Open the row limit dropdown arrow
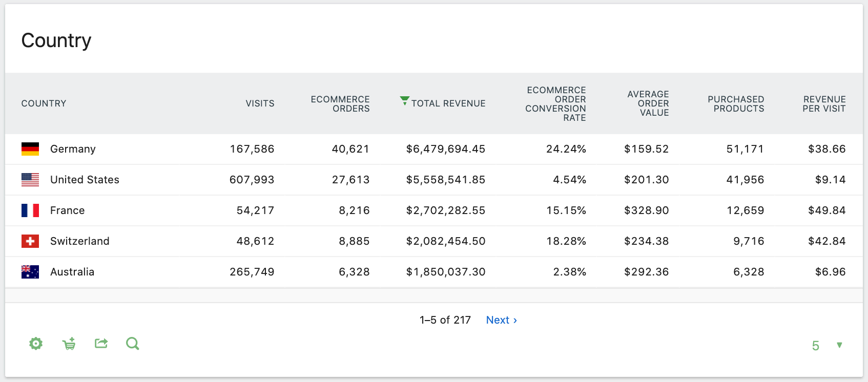This screenshot has width=868, height=382. pos(839,345)
